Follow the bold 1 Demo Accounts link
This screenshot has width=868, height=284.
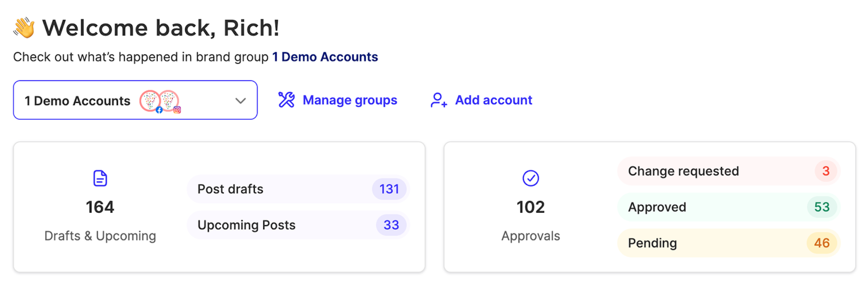click(325, 57)
